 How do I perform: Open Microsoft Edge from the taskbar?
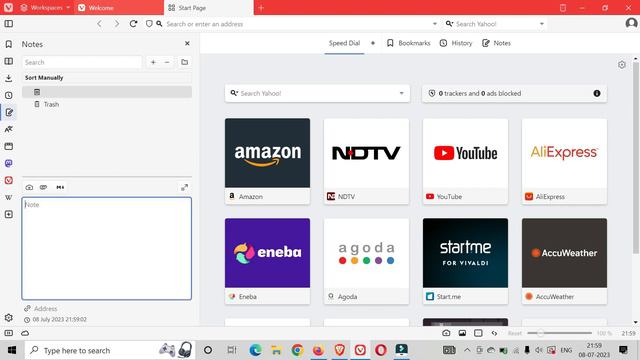(256, 350)
